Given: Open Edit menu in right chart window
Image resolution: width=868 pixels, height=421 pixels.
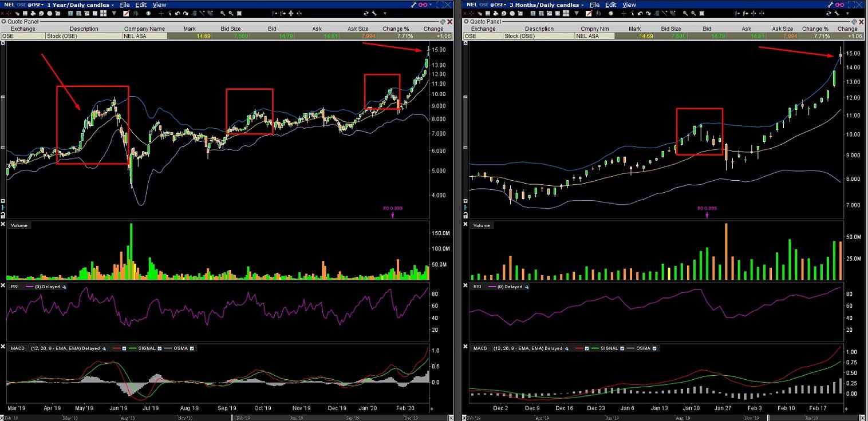Looking at the screenshot, I should [x=611, y=5].
